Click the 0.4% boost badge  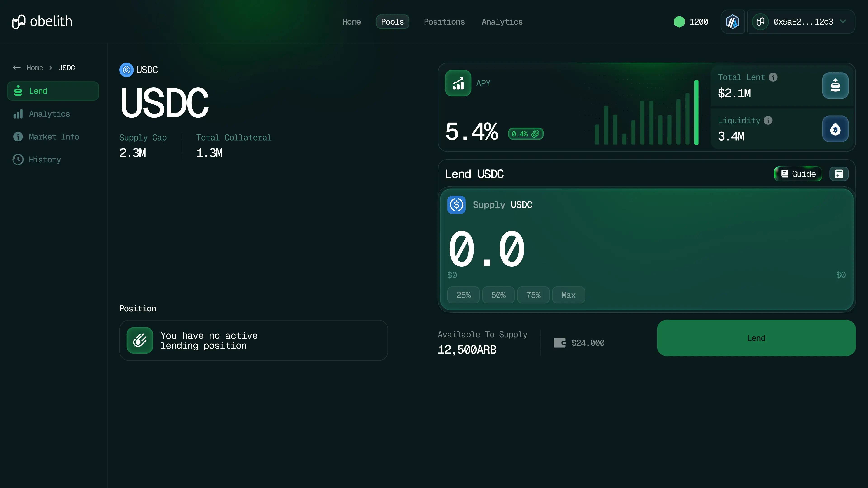coord(526,134)
